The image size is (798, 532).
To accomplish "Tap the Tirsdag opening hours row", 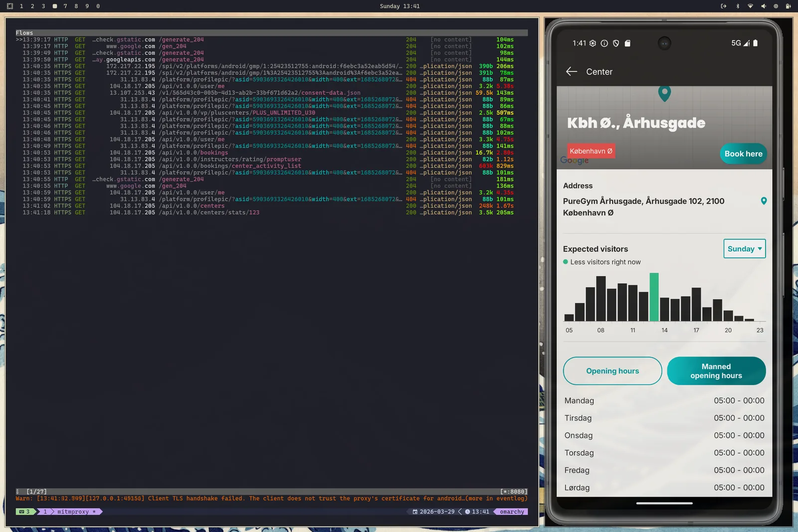I will [x=664, y=418].
